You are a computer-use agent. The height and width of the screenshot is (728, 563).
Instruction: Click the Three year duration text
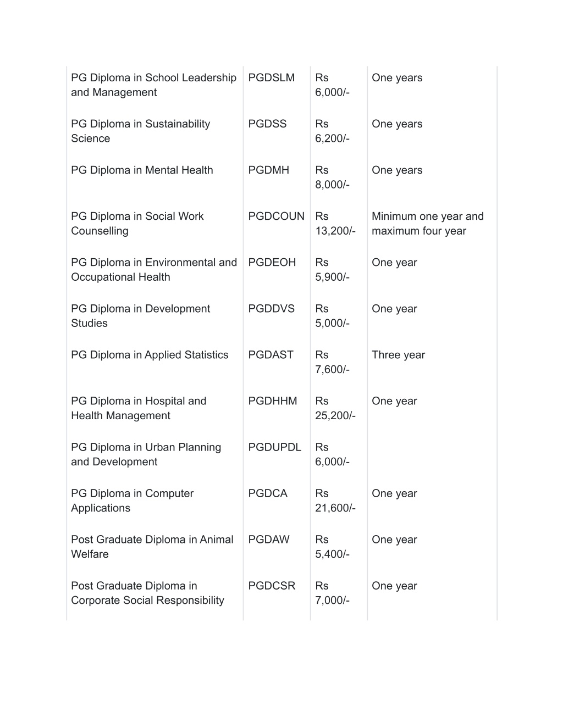coord(398,354)
